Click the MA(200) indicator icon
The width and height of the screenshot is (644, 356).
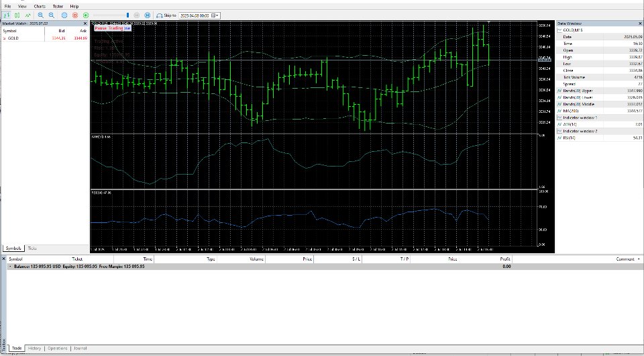click(559, 111)
